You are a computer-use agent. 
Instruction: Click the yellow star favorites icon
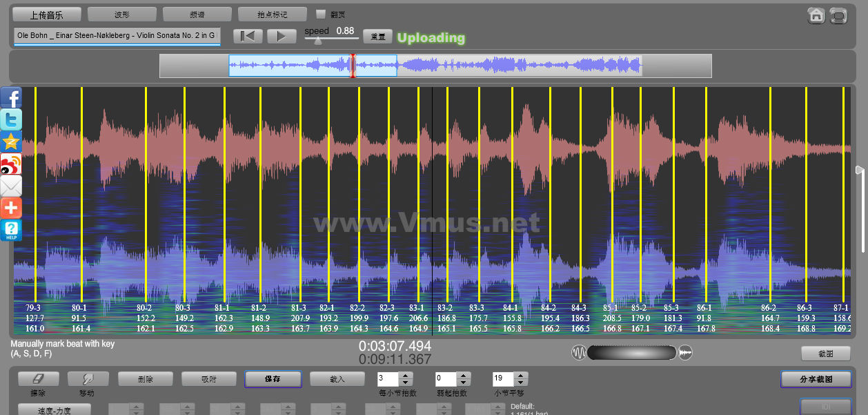(11, 142)
